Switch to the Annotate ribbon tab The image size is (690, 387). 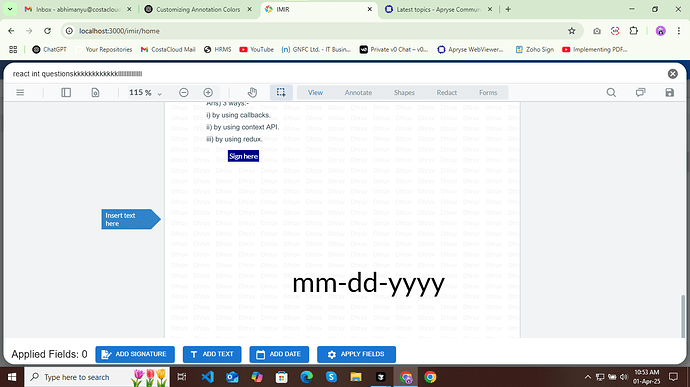(358, 92)
